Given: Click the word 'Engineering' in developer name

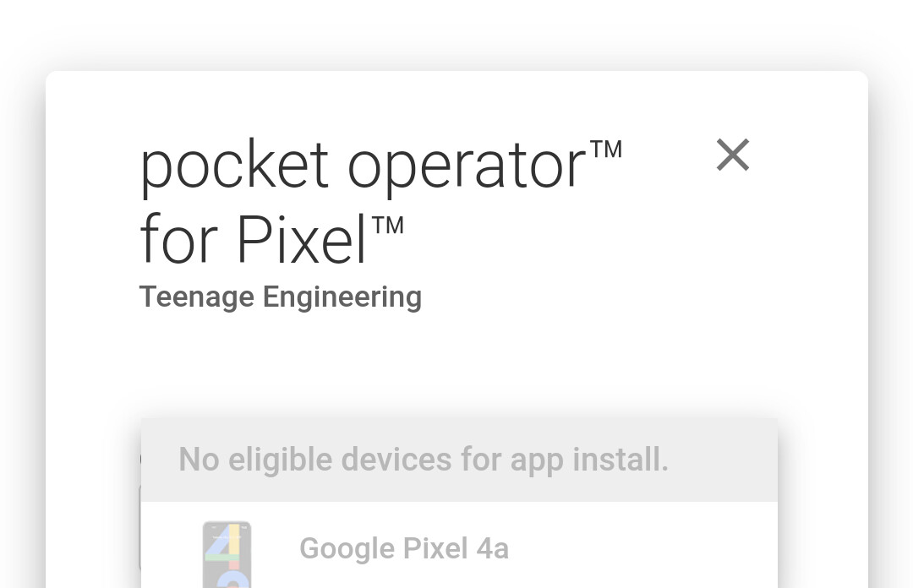Looking at the screenshot, I should coord(342,297).
